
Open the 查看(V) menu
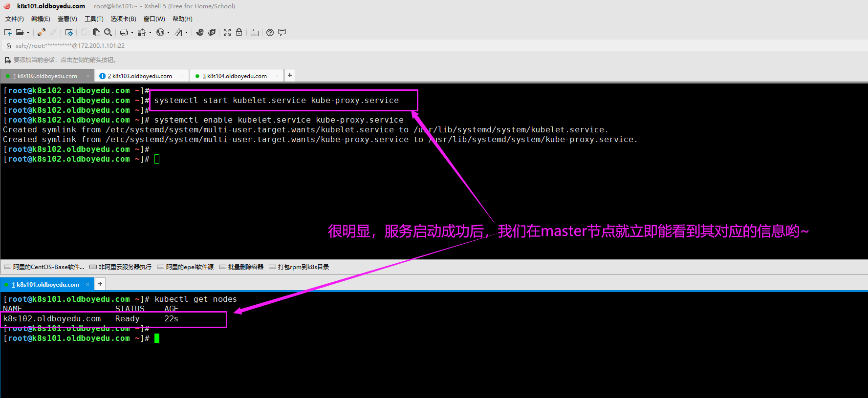pos(67,19)
